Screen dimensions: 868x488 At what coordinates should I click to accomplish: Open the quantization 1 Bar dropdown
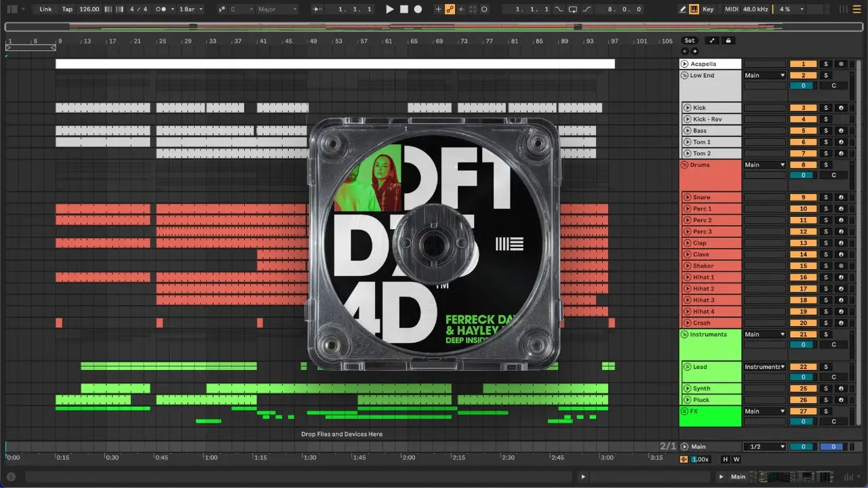[191, 9]
